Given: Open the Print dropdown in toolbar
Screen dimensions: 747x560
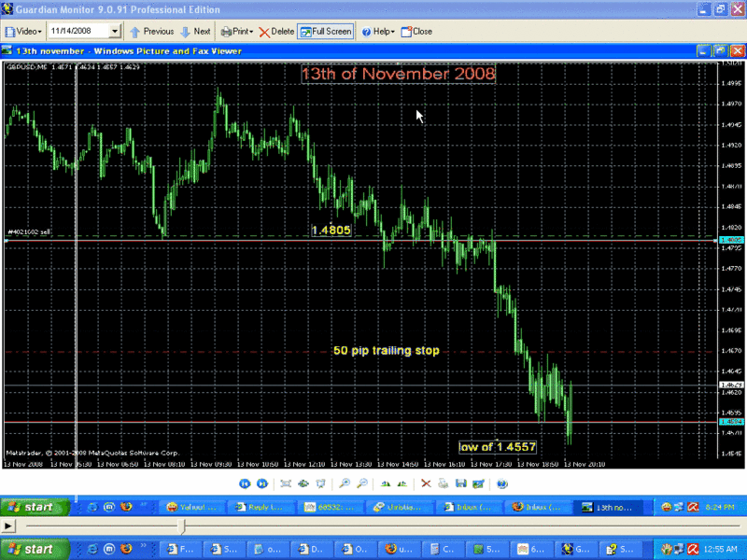Looking at the screenshot, I should (x=236, y=31).
